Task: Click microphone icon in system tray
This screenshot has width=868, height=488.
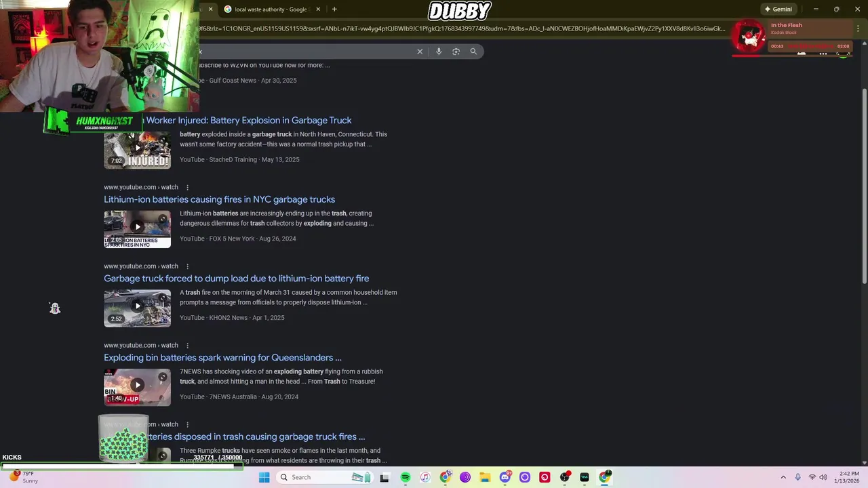Action: [797, 477]
